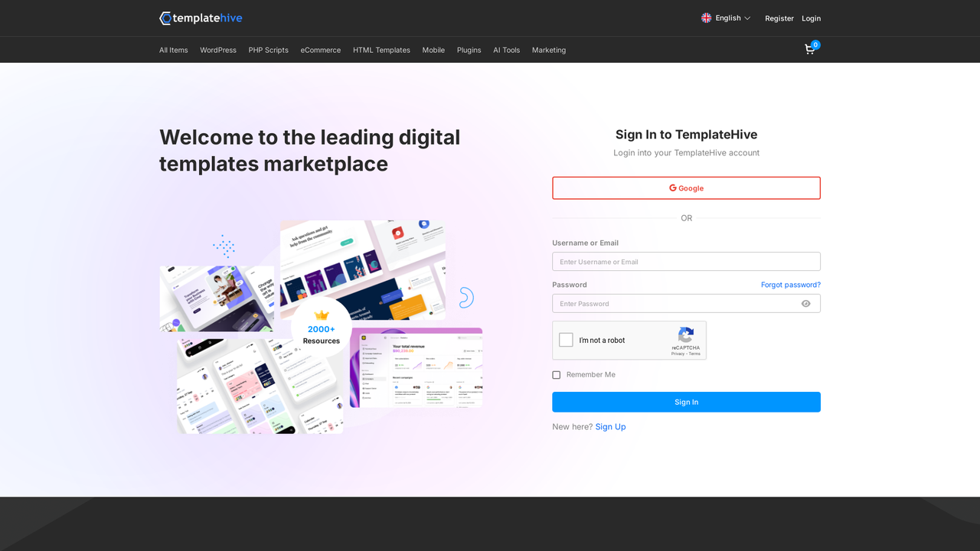This screenshot has width=980, height=551.
Task: Open All Items menu
Action: (x=174, y=50)
